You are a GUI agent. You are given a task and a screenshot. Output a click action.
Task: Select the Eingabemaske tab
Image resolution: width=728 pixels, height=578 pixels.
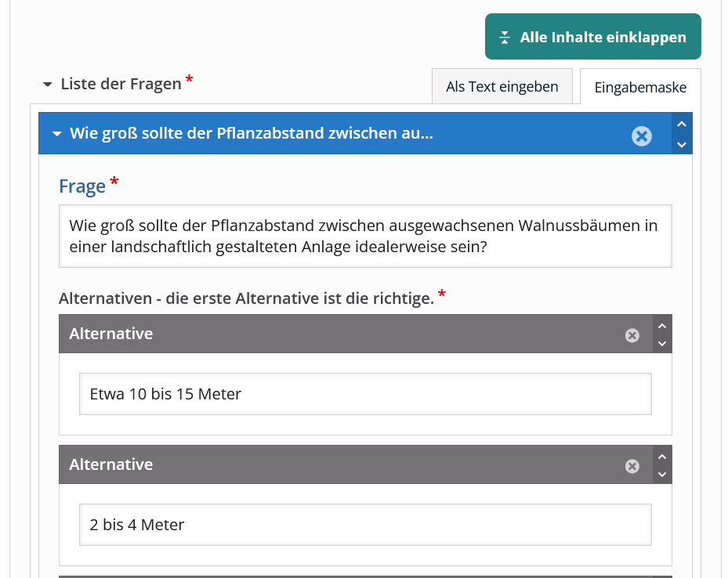(x=639, y=87)
